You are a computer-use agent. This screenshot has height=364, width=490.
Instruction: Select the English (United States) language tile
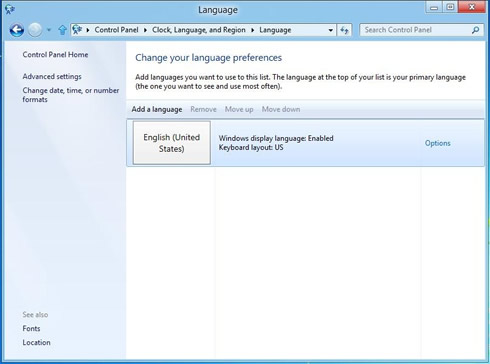click(x=172, y=143)
